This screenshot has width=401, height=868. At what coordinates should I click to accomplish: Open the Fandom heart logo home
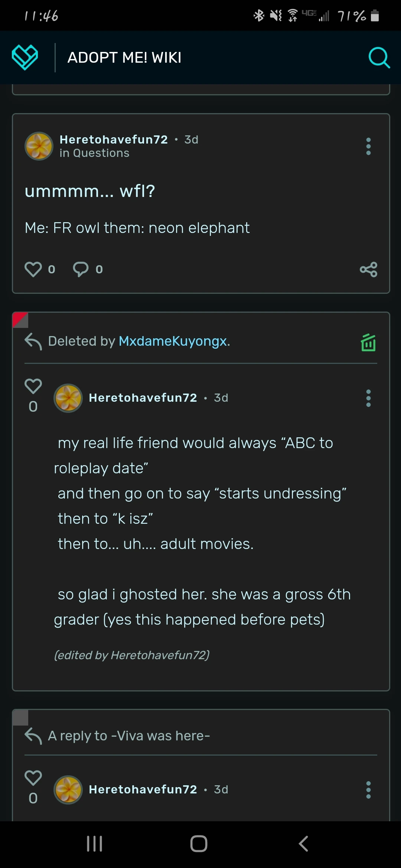tap(25, 57)
